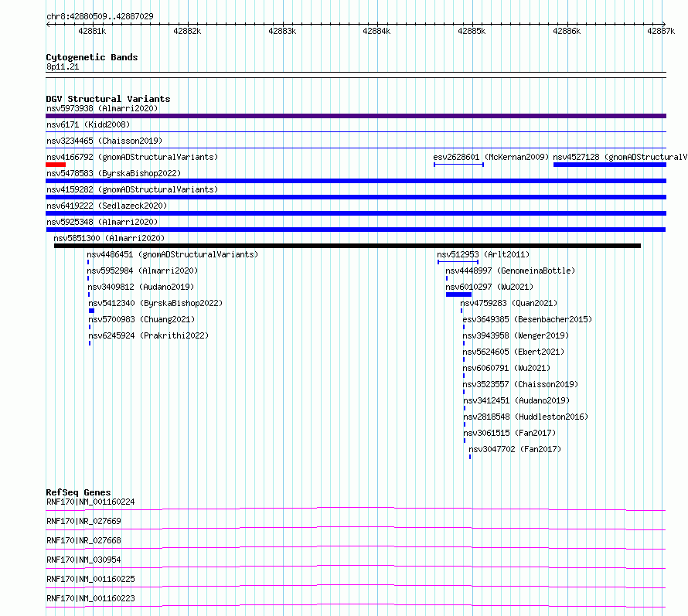Viewport: 688px width, 616px height.
Task: Select nsv6419222 (Sedlazeck2020) label
Action: (x=107, y=206)
